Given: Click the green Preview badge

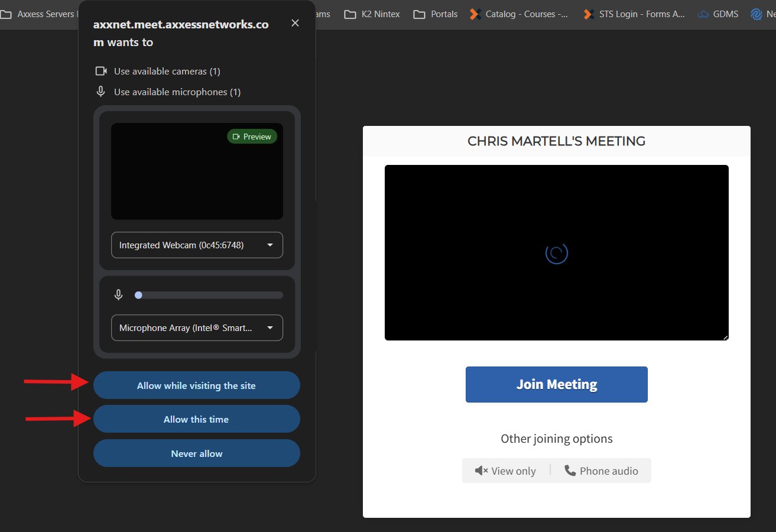Looking at the screenshot, I should click(x=252, y=137).
